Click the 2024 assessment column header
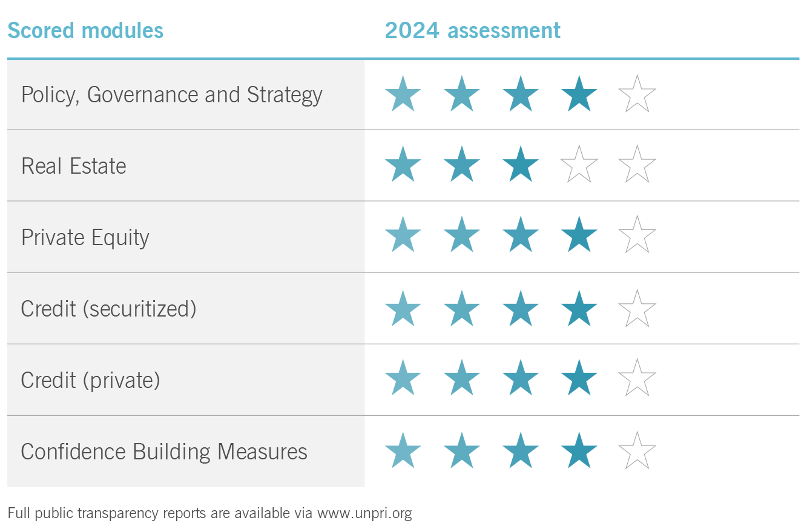This screenshot has height=532, width=807. 473,30
